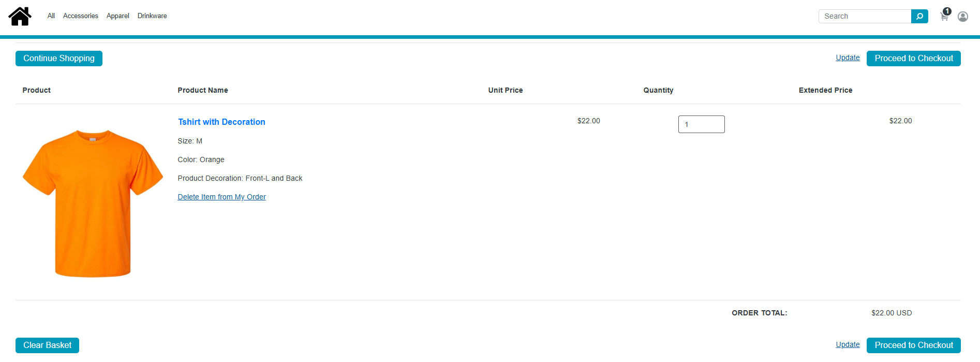Image resolution: width=980 pixels, height=362 pixels.
Task: Click Delete Item from My Order
Action: pos(221,197)
